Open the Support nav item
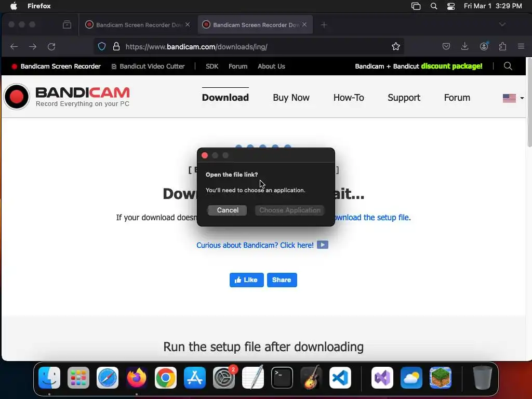 (x=404, y=98)
